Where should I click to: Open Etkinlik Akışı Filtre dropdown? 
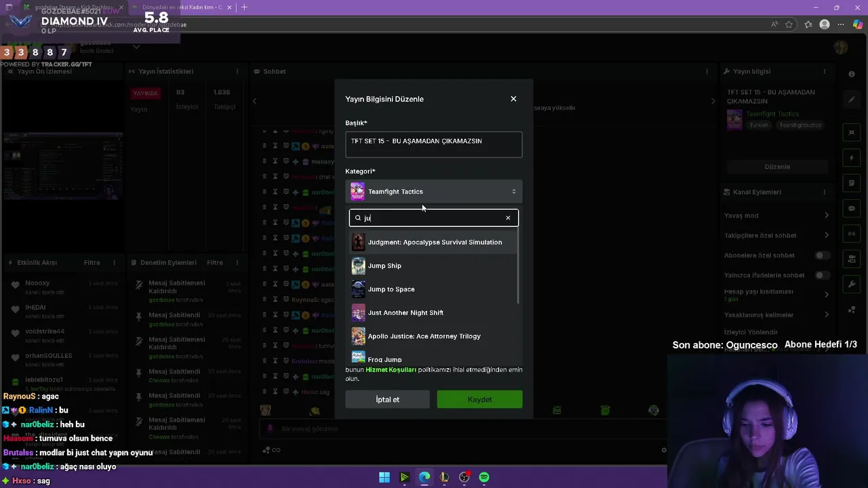click(x=92, y=262)
